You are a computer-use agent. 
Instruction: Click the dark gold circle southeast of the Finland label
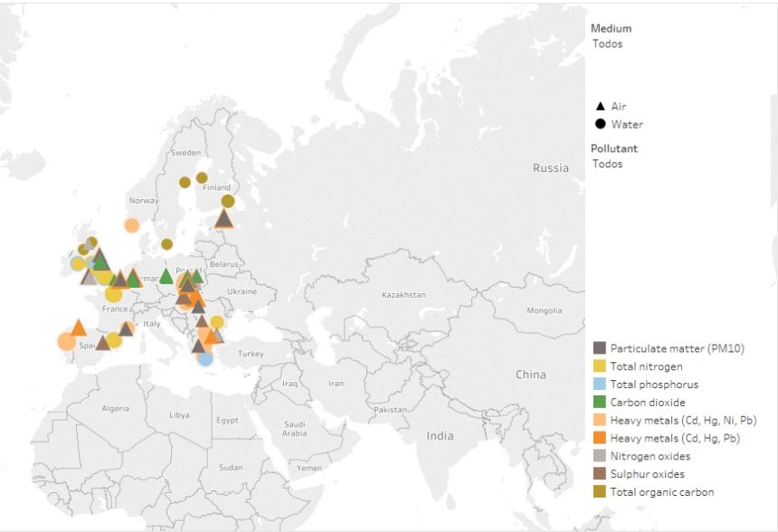(228, 201)
